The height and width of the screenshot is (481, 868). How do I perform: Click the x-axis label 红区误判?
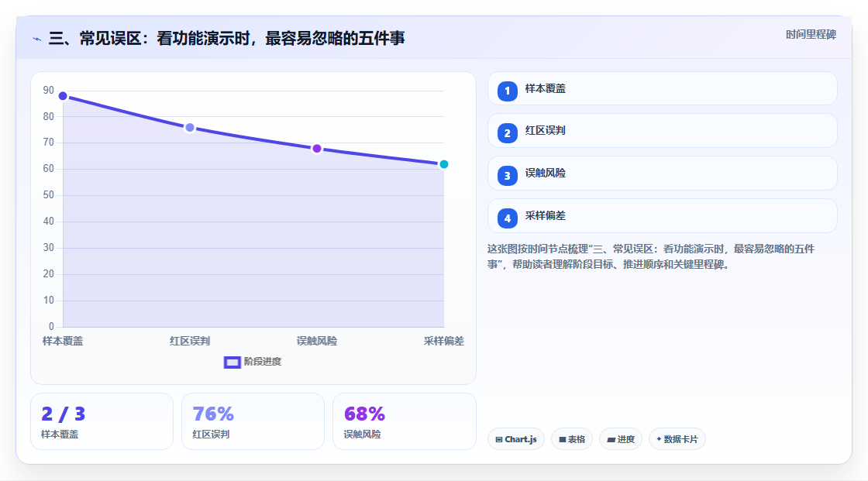point(190,341)
